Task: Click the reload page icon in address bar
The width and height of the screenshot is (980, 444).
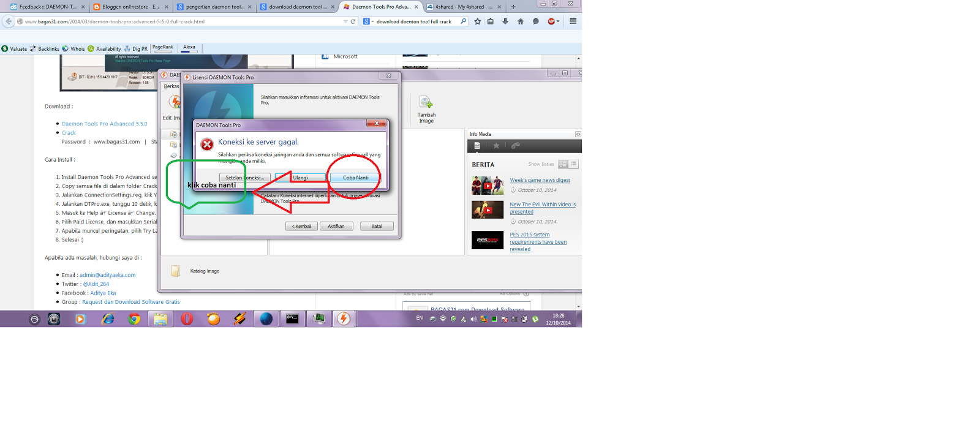Action: coord(353,21)
